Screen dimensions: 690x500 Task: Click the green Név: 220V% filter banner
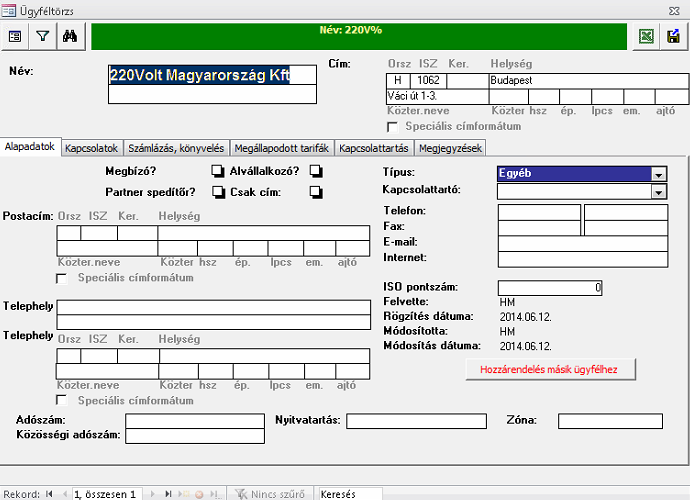[x=359, y=37]
